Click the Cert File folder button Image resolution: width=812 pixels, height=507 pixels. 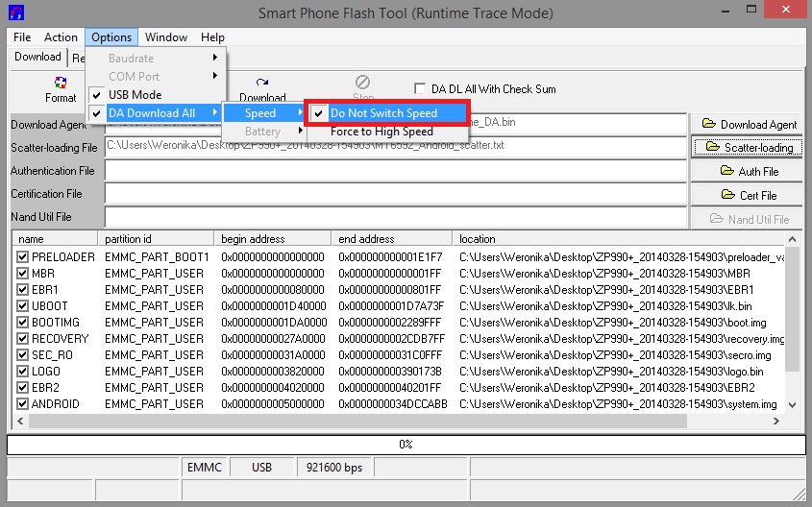(x=748, y=195)
